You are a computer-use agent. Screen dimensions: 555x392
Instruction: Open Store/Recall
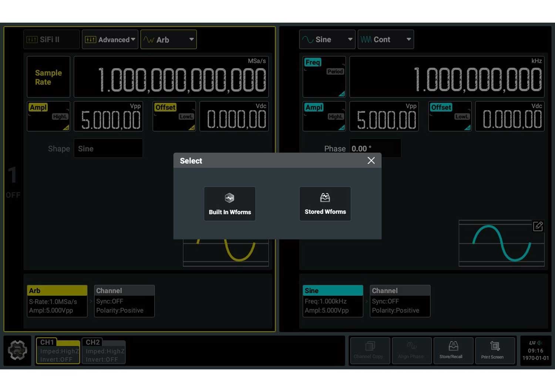coord(453,351)
